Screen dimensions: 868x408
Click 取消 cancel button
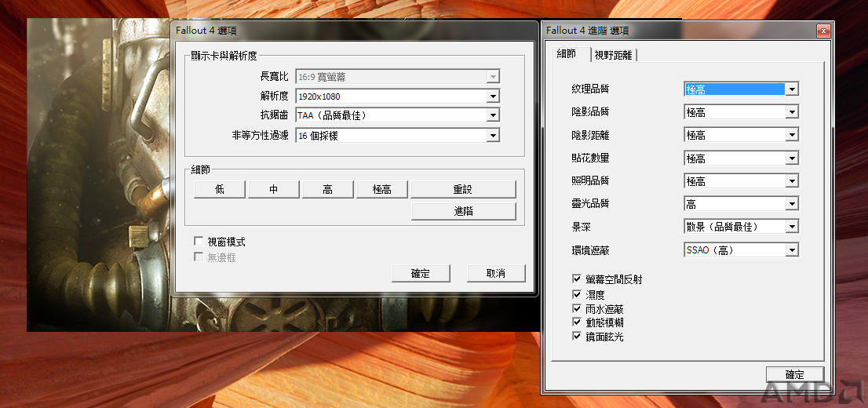click(x=495, y=274)
